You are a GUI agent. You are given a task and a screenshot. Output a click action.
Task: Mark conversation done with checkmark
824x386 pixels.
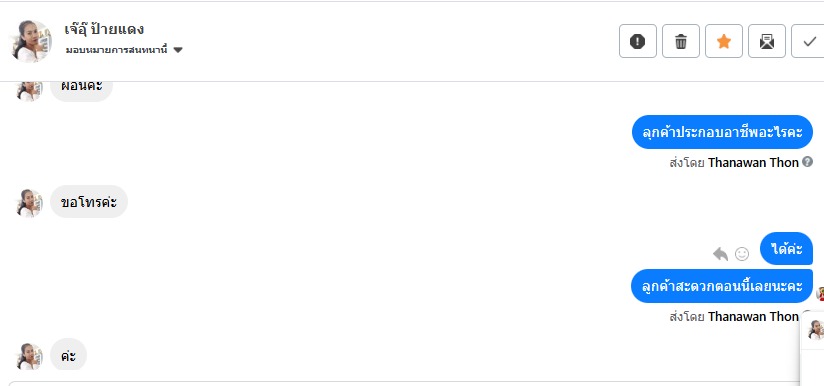[809, 41]
